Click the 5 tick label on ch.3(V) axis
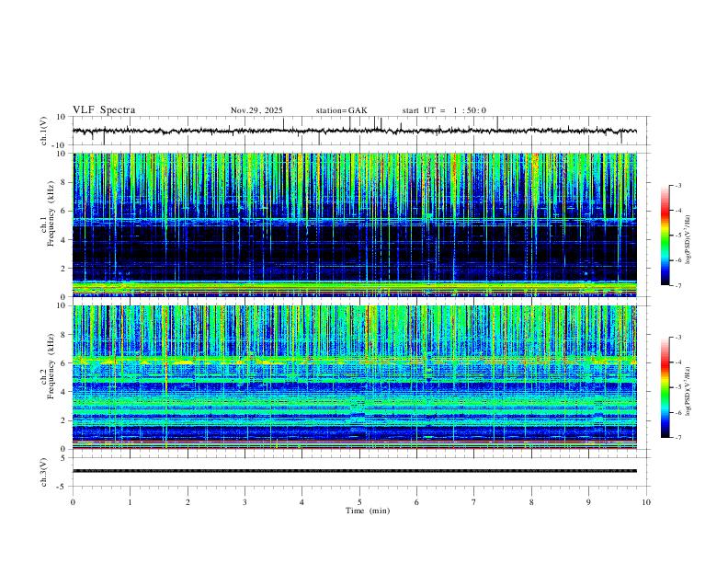This screenshot has height=563, width=728. coord(64,458)
